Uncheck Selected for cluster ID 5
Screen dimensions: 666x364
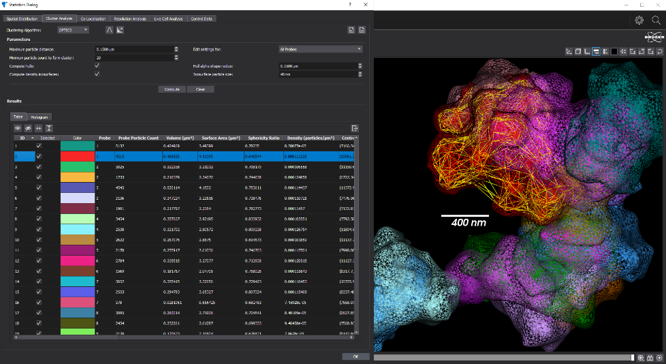click(39, 188)
